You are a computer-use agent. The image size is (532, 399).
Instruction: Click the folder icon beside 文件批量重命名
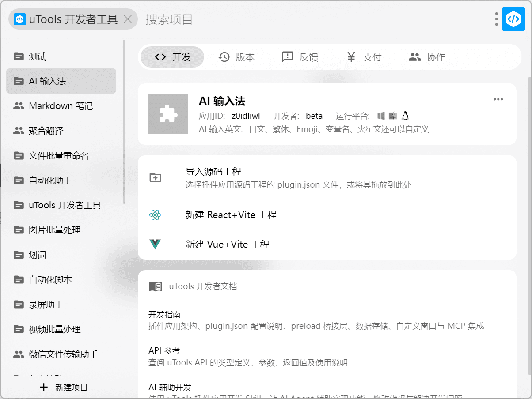click(19, 155)
